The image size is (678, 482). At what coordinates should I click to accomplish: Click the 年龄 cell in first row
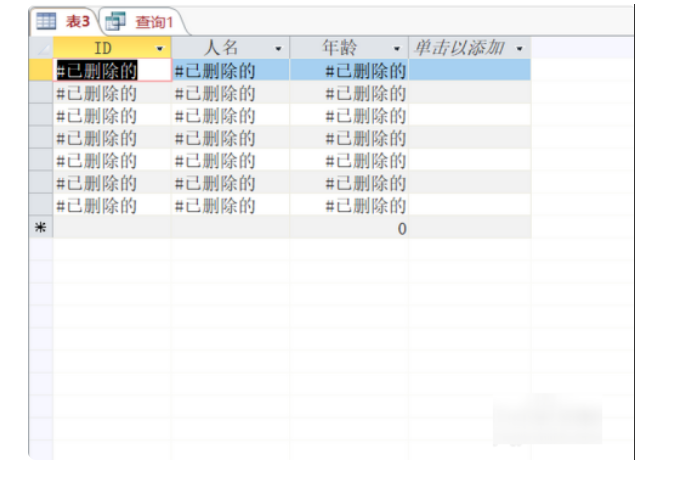(349, 70)
